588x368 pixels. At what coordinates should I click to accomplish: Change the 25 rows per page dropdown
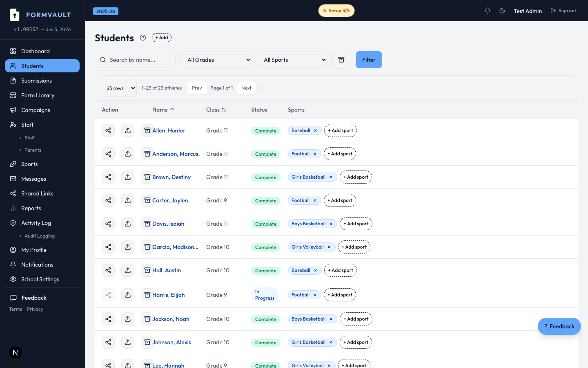tap(119, 88)
